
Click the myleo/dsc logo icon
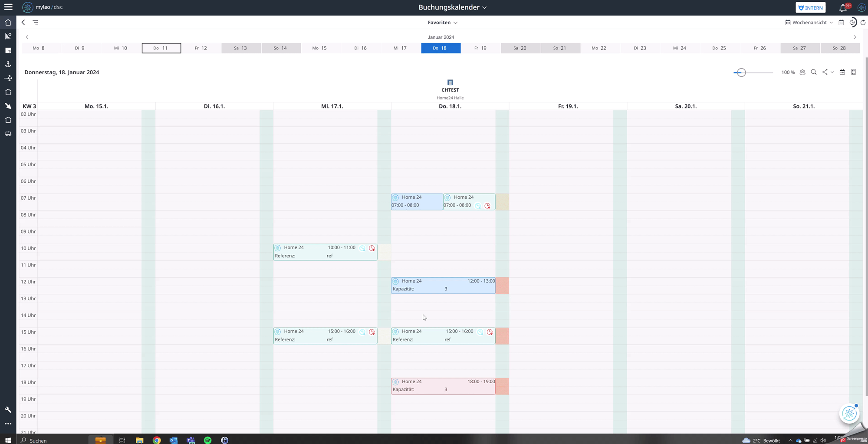(27, 7)
